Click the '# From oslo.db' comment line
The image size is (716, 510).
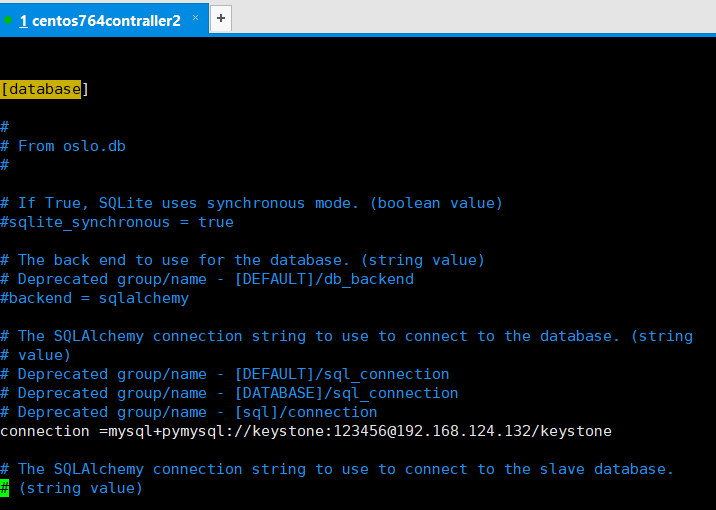coord(63,146)
